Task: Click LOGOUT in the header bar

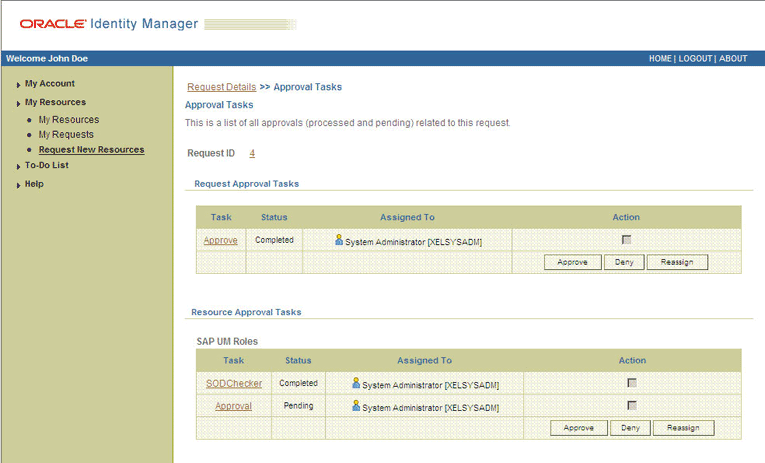Action: pos(695,59)
